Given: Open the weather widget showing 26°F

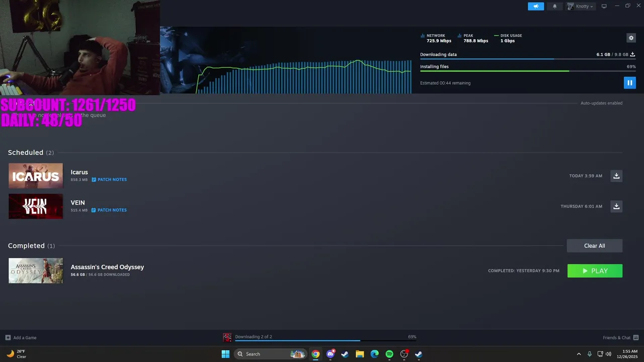Looking at the screenshot, I should tap(16, 354).
